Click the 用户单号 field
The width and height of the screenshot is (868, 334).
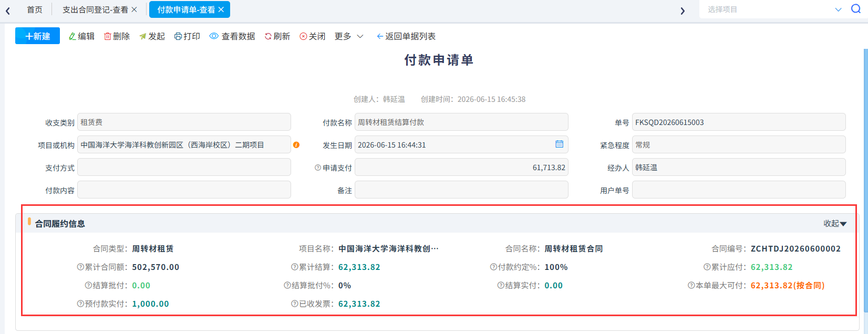[x=739, y=190]
